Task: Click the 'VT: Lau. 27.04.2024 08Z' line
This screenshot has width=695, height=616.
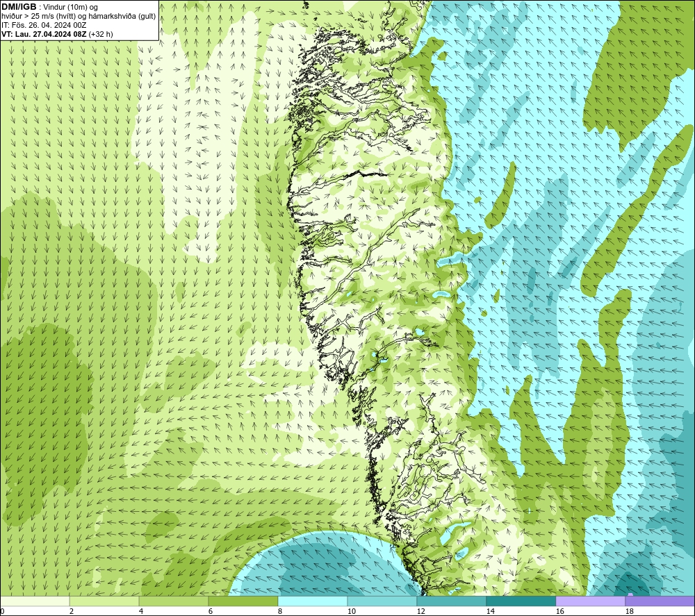Action: pos(57,34)
